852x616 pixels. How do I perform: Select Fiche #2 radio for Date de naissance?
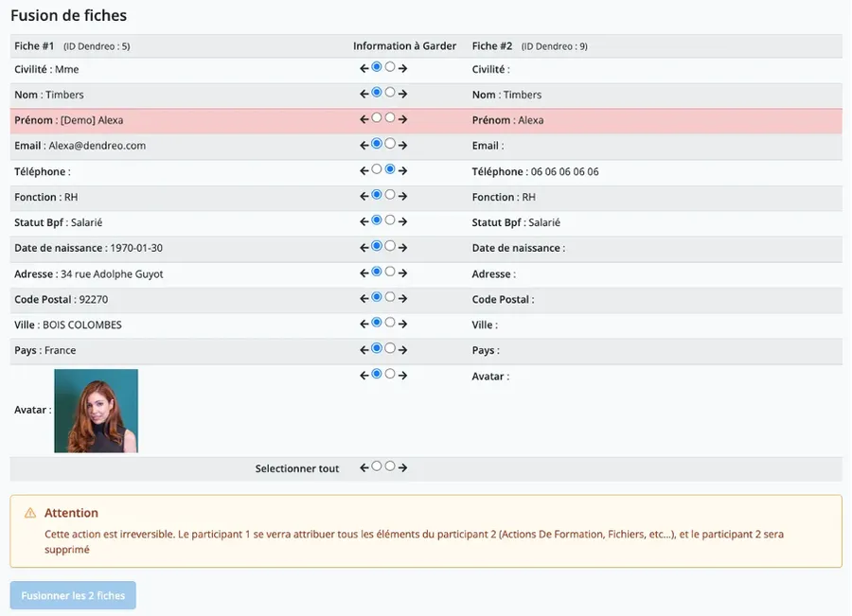coord(390,246)
